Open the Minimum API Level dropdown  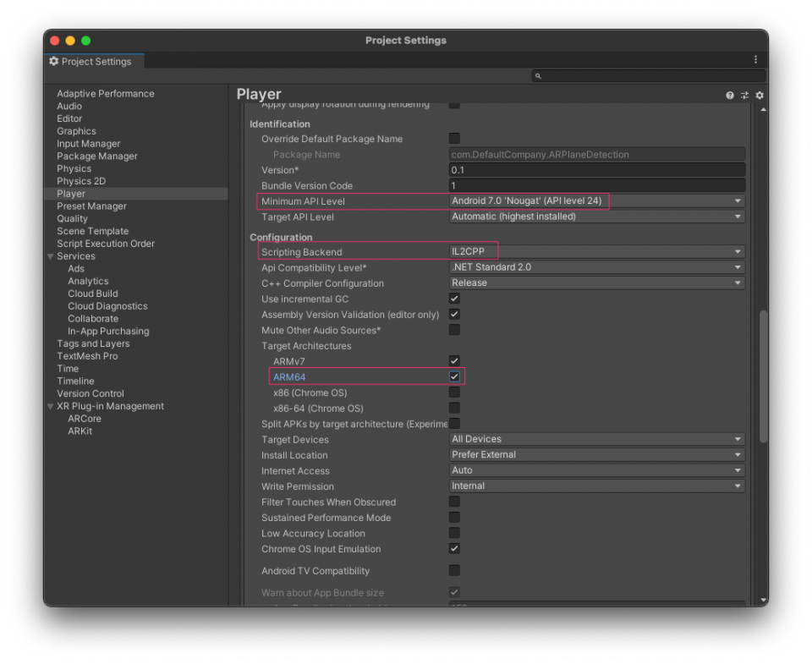click(592, 201)
